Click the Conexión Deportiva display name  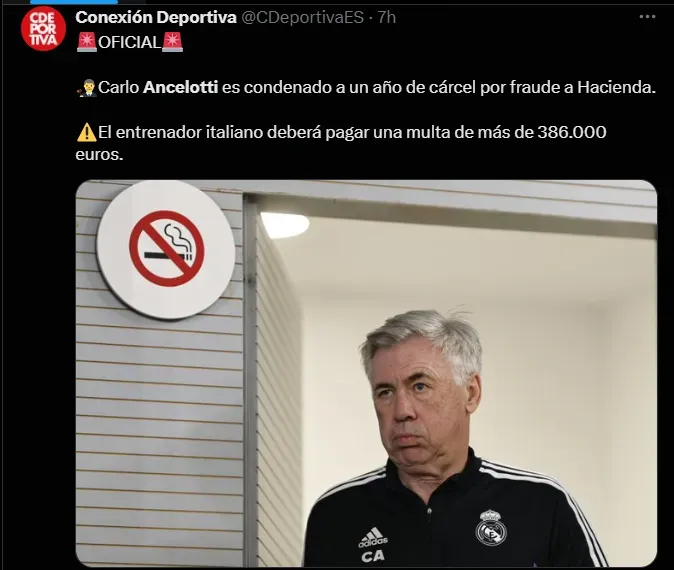click(156, 17)
